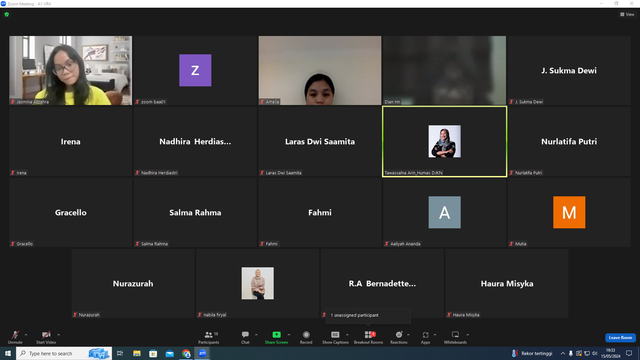Viewport: 640px width, 360px height.
Task: Click the Nurazurah participant tile
Action: [x=133, y=283]
